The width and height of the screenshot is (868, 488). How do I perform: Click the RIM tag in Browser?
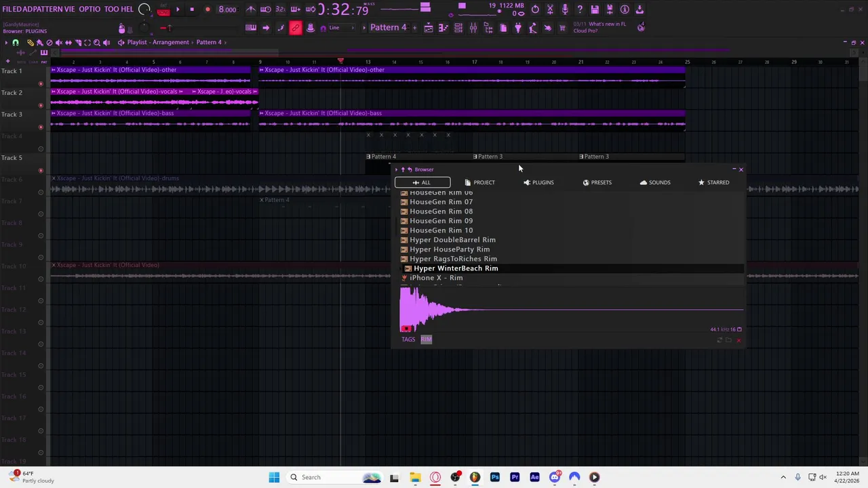pyautogui.click(x=426, y=339)
